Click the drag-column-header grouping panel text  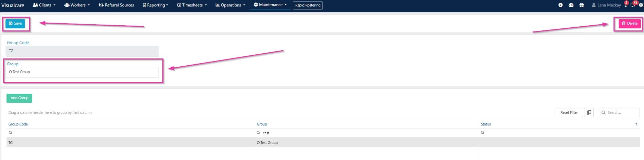tap(50, 112)
